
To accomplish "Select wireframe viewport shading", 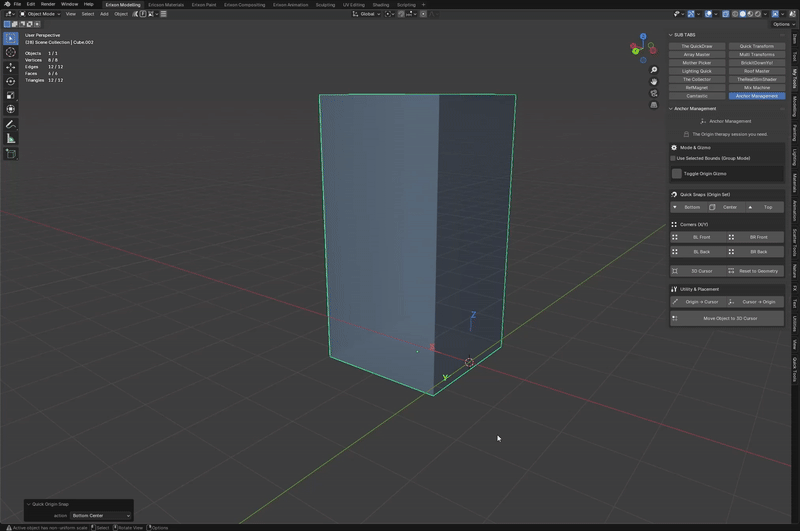I will point(735,14).
